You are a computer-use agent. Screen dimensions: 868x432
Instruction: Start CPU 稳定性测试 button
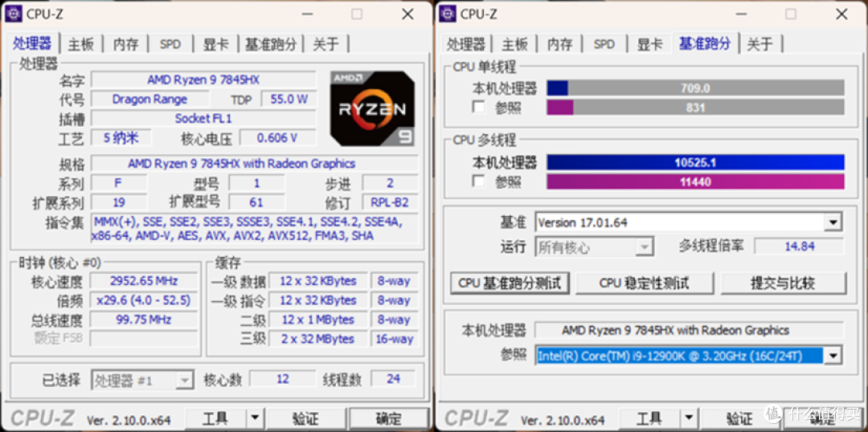645,283
